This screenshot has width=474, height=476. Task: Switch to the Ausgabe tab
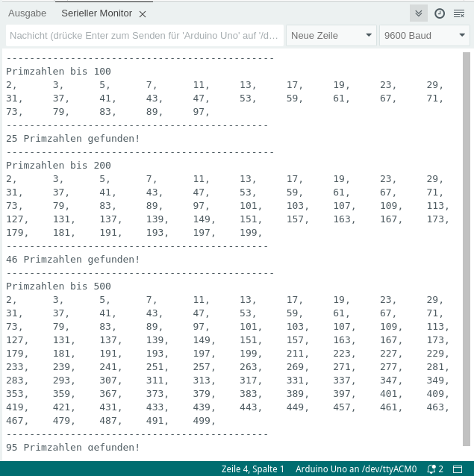pyautogui.click(x=27, y=13)
